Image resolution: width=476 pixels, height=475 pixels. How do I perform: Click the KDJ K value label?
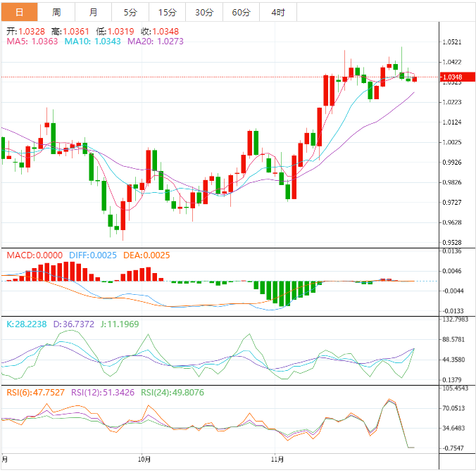tap(27, 324)
